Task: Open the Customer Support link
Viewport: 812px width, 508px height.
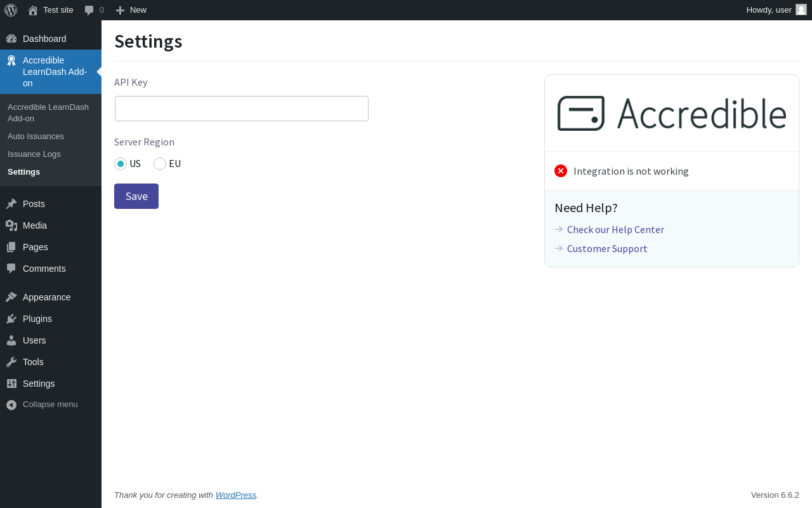Action: (607, 248)
